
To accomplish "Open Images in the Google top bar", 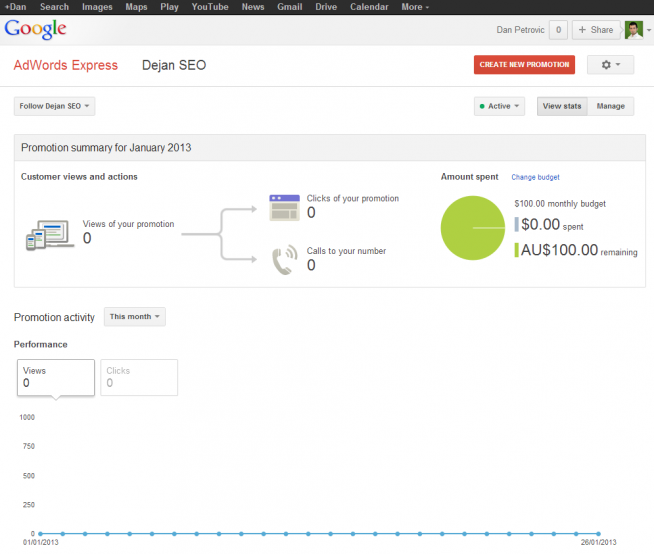I will tap(97, 7).
